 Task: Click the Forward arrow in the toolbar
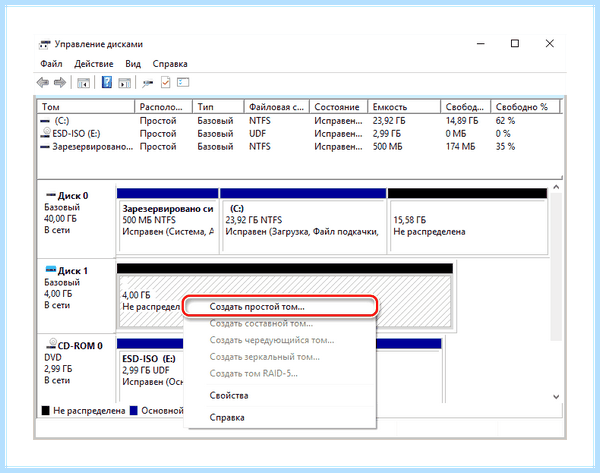click(60, 83)
